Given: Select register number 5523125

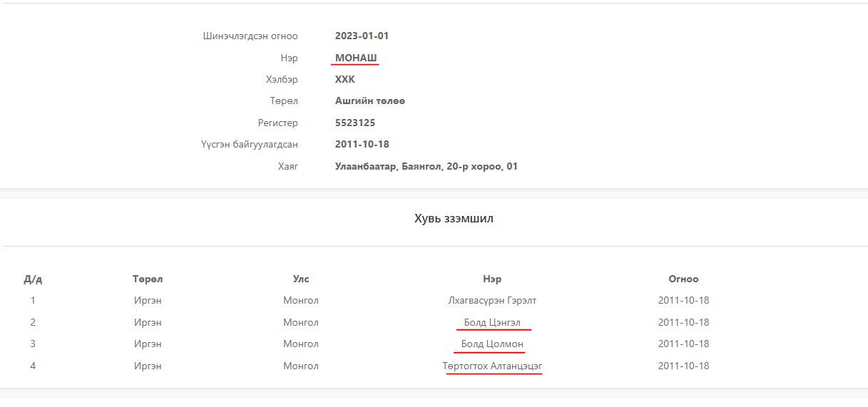Looking at the screenshot, I should (354, 123).
